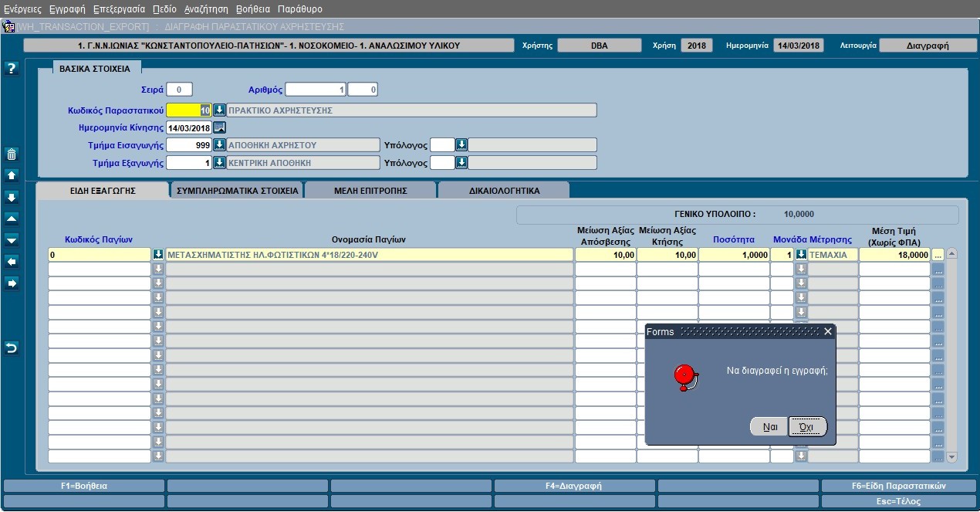This screenshot has width=980, height=512.
Task: Click the F4=Διαγραφή button
Action: pyautogui.click(x=574, y=487)
